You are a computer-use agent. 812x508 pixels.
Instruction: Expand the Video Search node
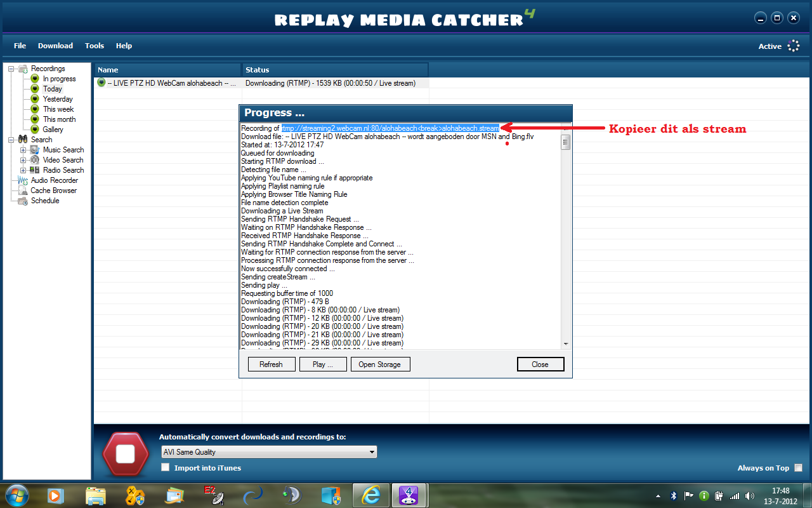point(23,160)
